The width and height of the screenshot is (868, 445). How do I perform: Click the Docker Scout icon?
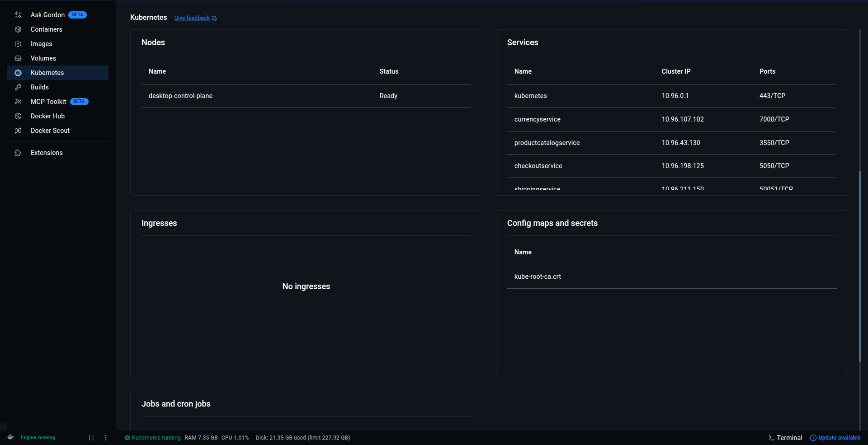pyautogui.click(x=18, y=131)
